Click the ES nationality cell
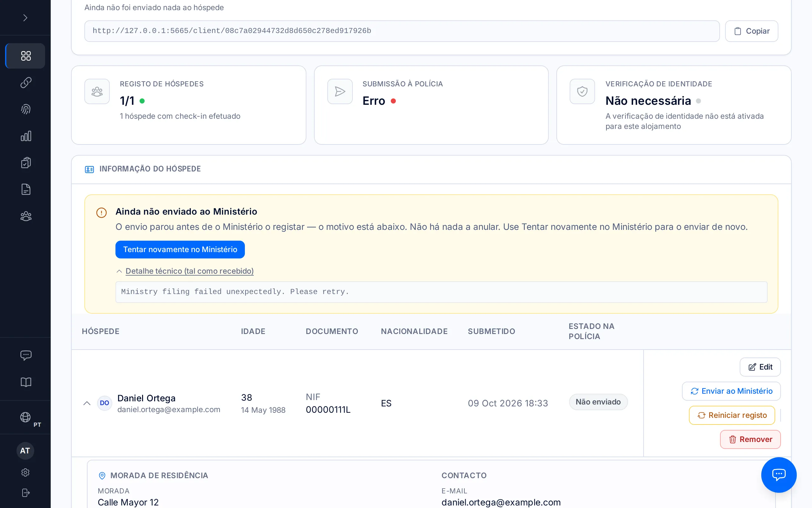 click(386, 403)
